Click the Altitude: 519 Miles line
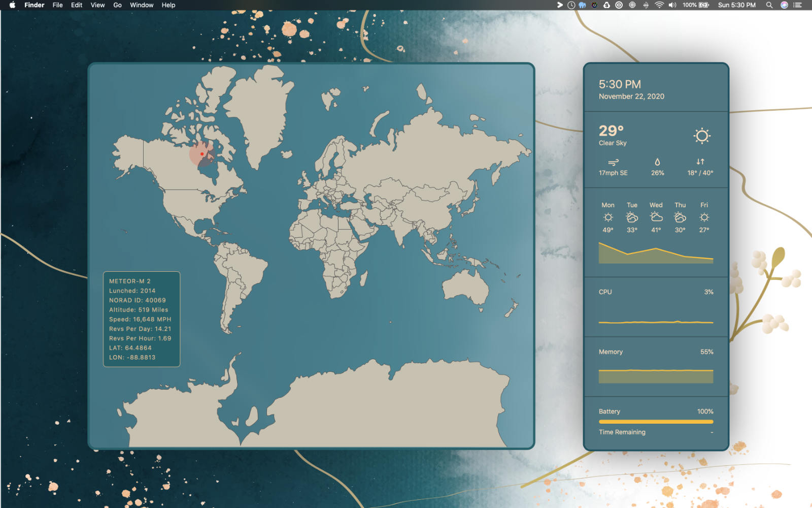 [139, 310]
